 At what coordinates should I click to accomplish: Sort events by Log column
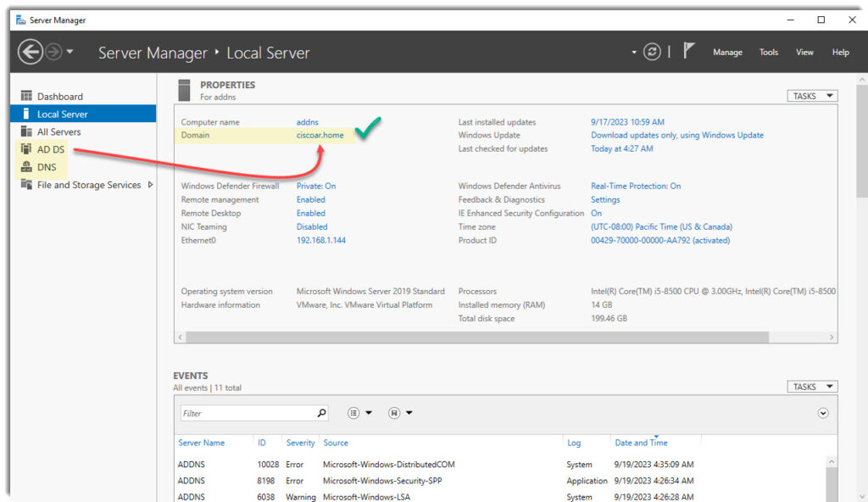point(574,443)
